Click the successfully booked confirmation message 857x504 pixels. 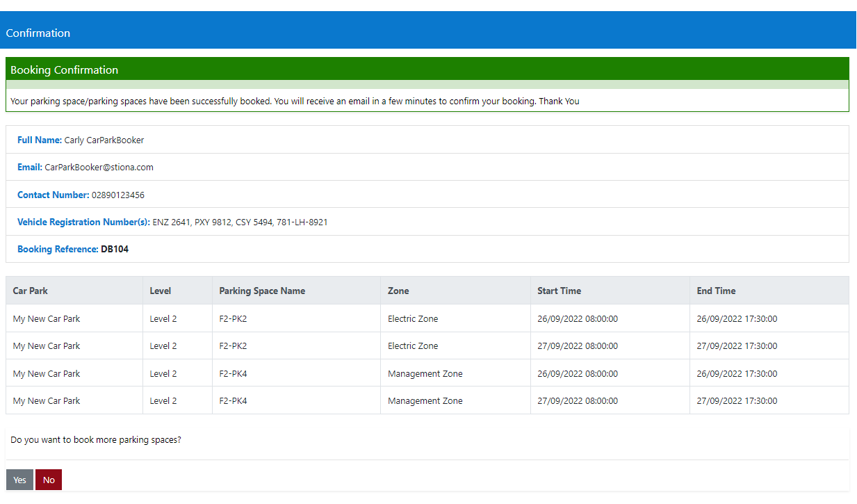coord(295,101)
